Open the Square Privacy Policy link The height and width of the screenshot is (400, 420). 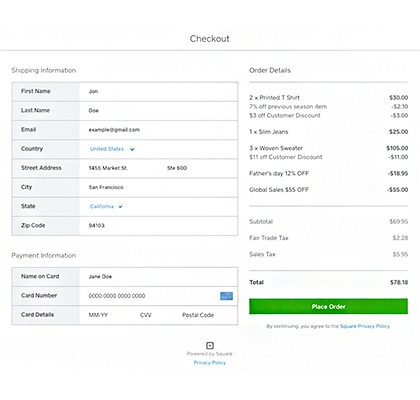[365, 326]
